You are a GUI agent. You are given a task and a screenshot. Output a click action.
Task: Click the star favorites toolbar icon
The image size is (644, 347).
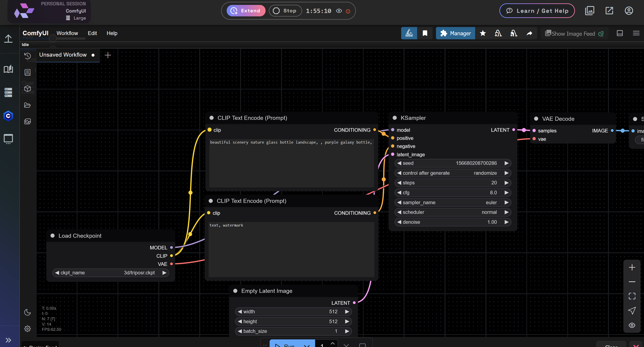pyautogui.click(x=483, y=33)
